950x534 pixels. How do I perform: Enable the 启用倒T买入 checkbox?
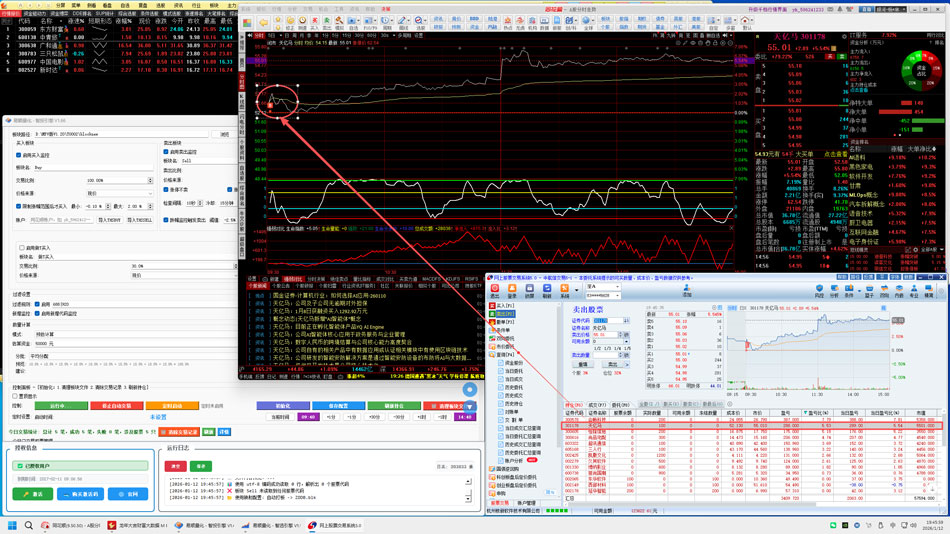click(x=21, y=247)
